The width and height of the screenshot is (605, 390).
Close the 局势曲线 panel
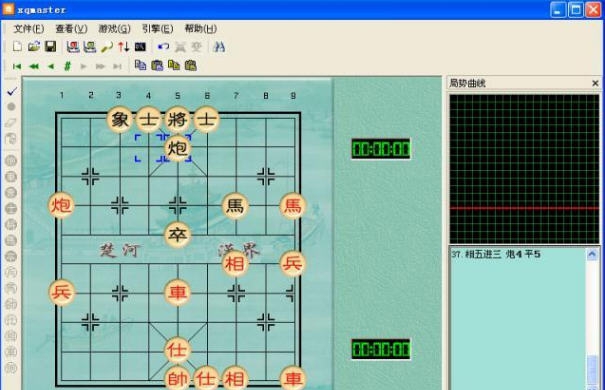click(x=595, y=83)
